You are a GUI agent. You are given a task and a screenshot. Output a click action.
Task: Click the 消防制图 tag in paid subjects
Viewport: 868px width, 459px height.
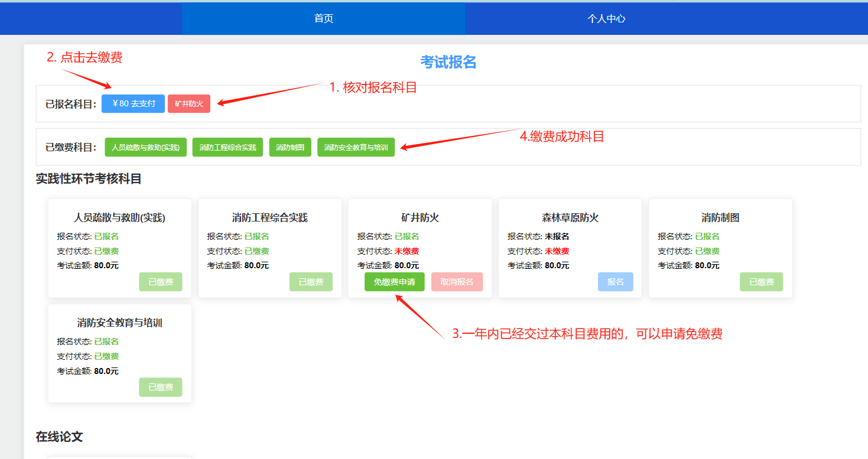click(290, 147)
